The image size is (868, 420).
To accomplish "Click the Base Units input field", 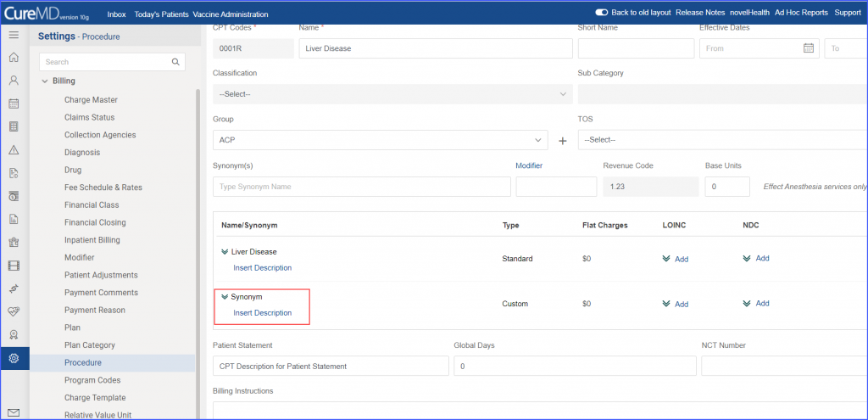I will point(726,187).
